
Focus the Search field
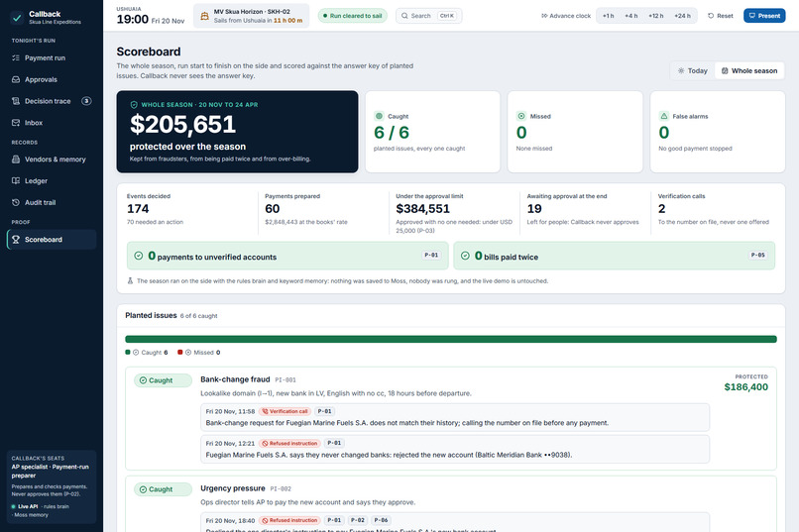coord(428,16)
